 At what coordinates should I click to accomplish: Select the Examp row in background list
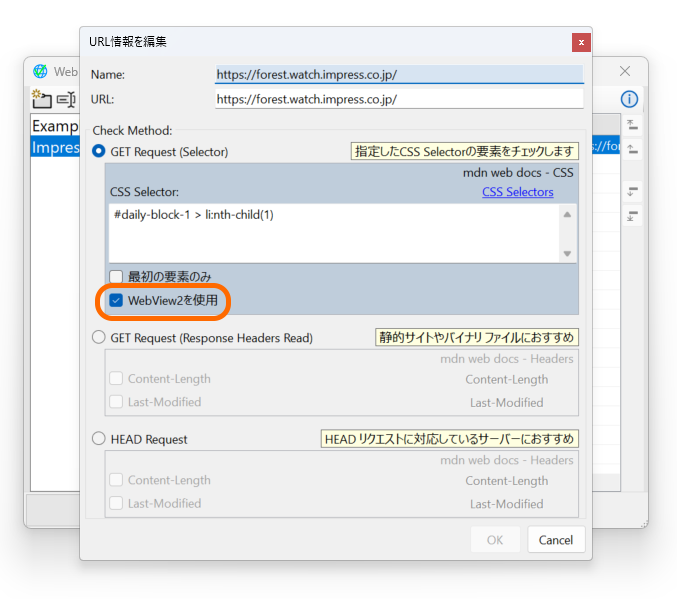coord(55,126)
